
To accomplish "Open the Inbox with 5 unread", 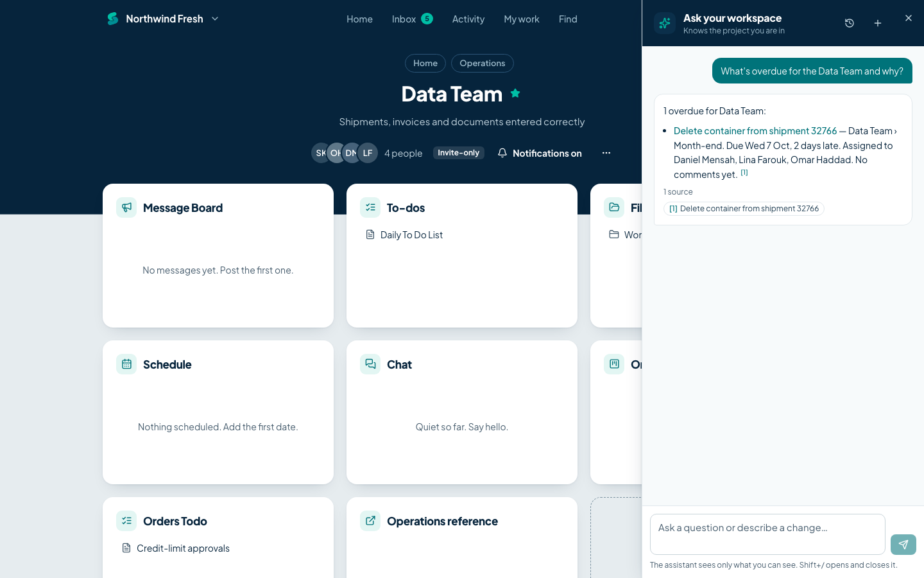I will (x=413, y=19).
